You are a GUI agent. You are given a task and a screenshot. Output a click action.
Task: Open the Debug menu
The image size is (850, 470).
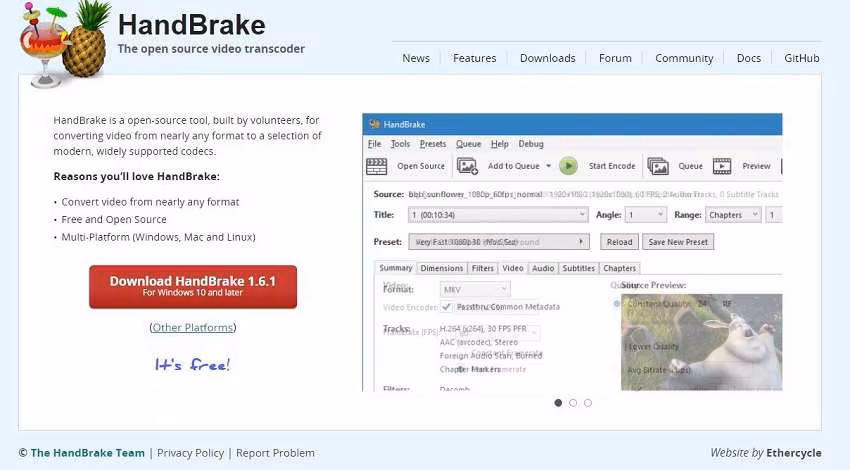click(x=531, y=144)
